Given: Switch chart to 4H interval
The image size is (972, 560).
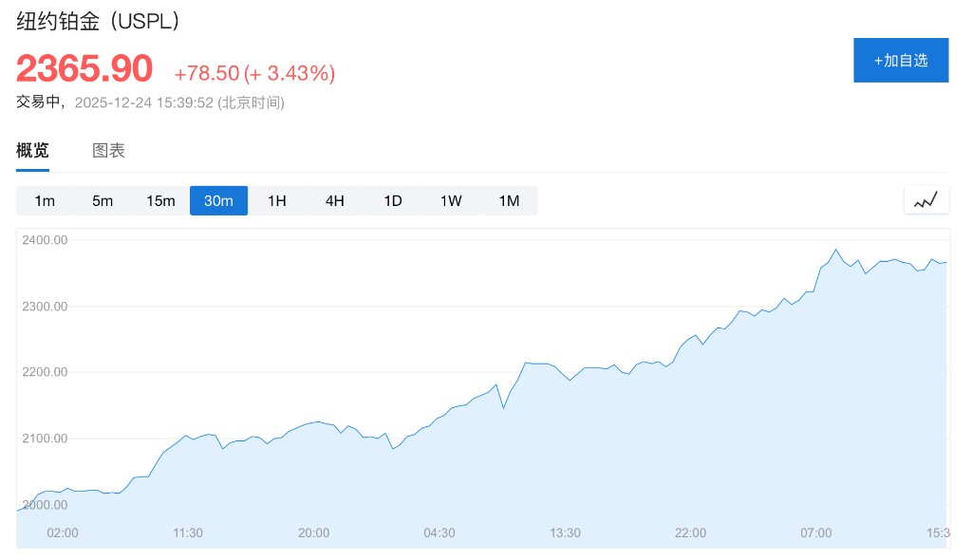Looking at the screenshot, I should click(x=334, y=201).
